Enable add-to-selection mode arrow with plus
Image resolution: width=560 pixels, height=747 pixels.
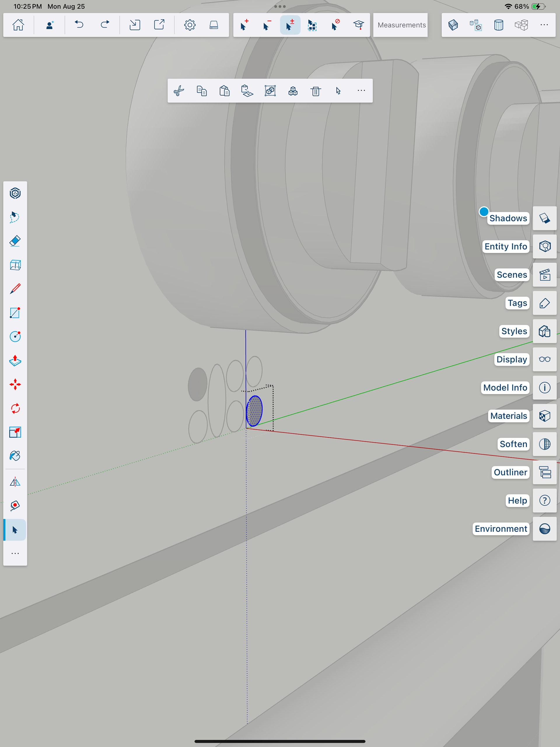pos(244,25)
